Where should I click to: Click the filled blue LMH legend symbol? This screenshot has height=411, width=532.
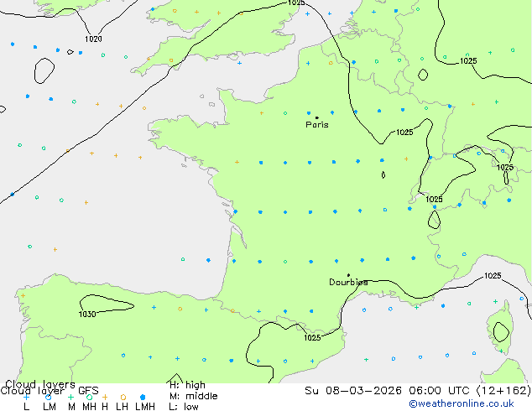pos(143,397)
